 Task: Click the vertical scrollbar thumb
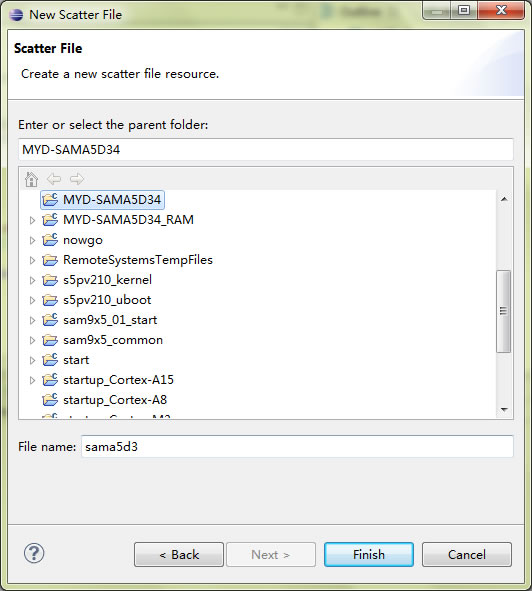(x=503, y=311)
